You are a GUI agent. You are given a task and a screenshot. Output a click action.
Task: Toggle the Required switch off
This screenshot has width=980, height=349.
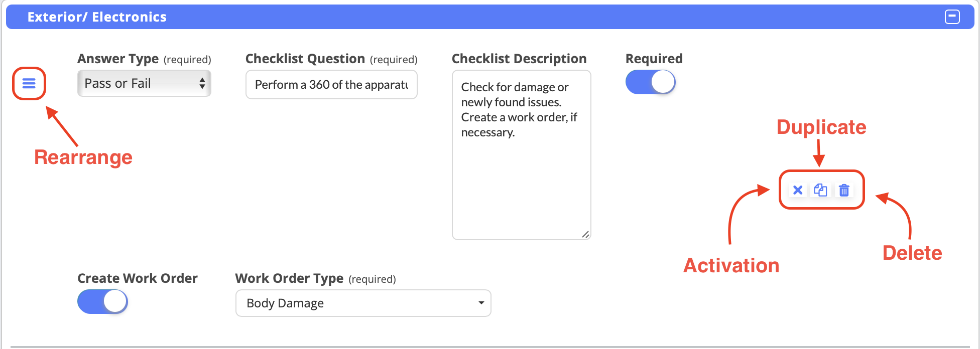click(651, 82)
